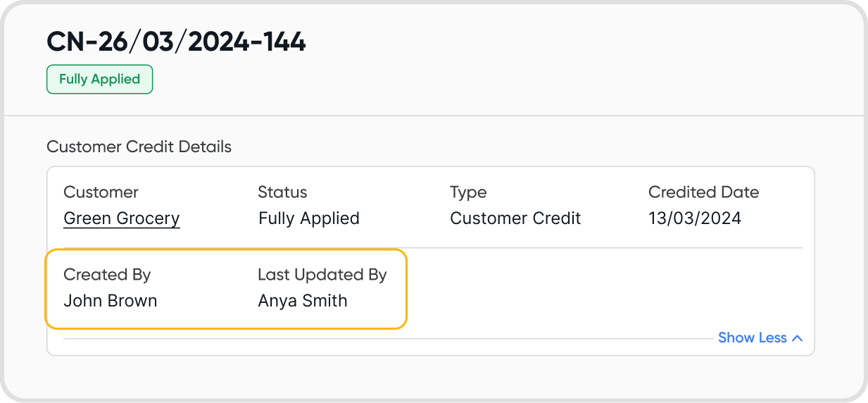Click the Customer field label
The image size is (868, 403).
(101, 192)
